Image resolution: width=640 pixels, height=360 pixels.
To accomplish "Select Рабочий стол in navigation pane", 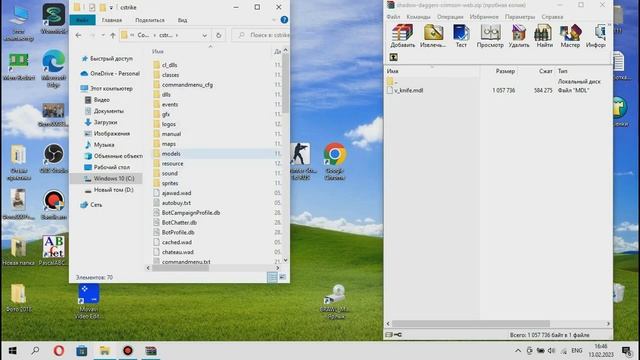I will click(x=111, y=167).
